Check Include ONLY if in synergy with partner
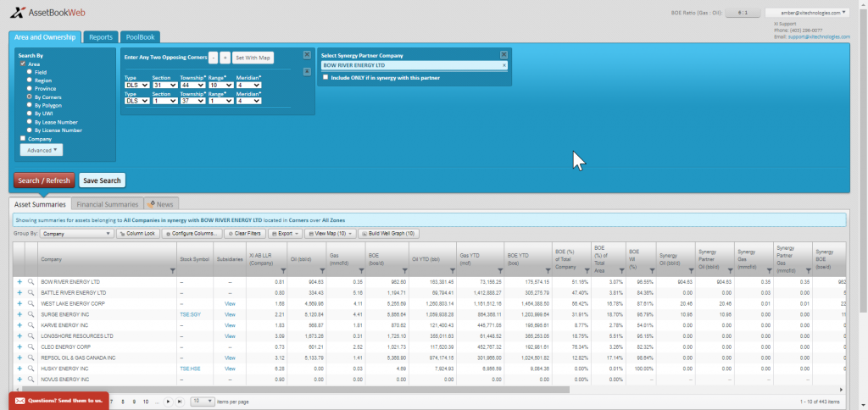868x410 pixels. click(x=325, y=78)
